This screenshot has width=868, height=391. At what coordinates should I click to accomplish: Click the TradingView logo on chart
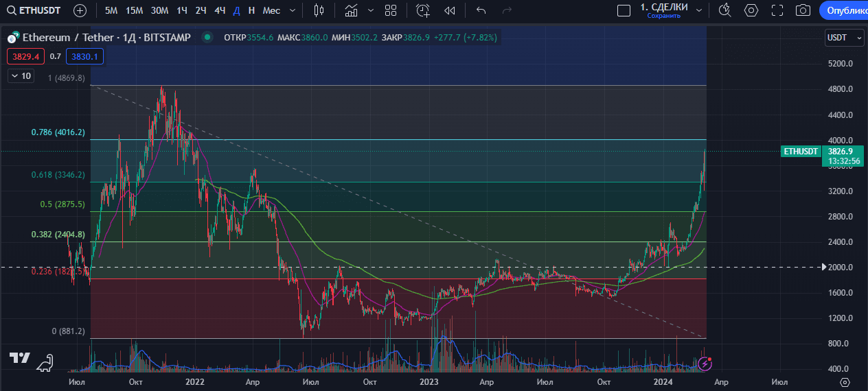pyautogui.click(x=19, y=358)
